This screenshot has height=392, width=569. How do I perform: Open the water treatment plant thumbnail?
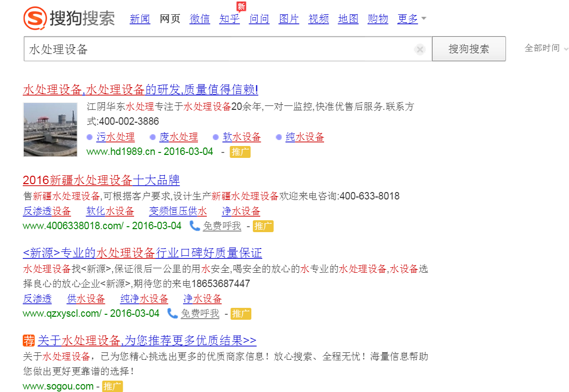50,130
